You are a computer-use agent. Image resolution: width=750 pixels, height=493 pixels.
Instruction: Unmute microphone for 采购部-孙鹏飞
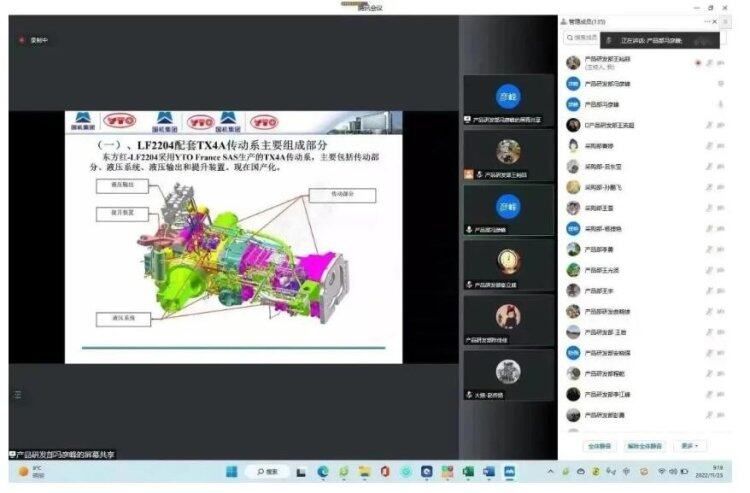point(710,187)
